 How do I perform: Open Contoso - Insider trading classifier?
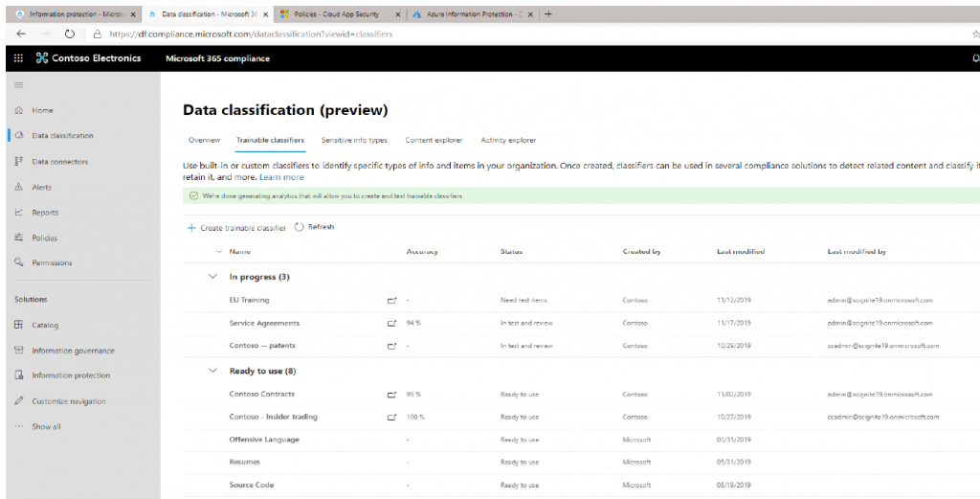click(x=273, y=417)
